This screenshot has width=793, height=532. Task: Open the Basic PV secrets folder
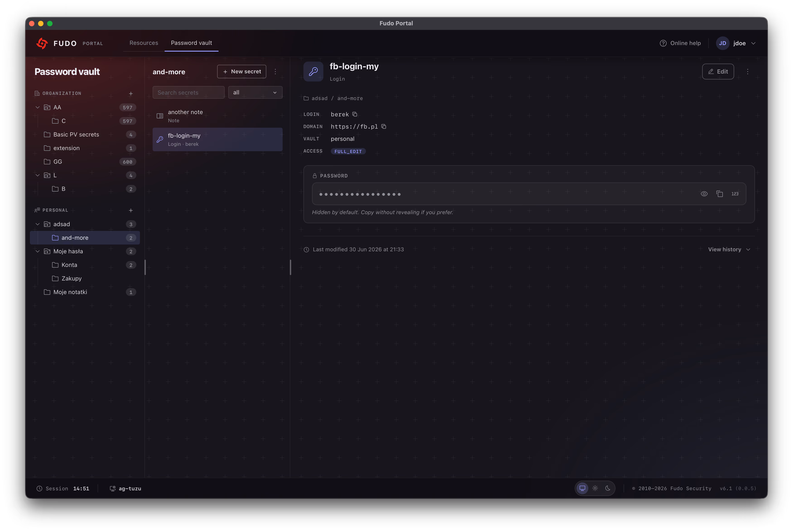coord(85,135)
